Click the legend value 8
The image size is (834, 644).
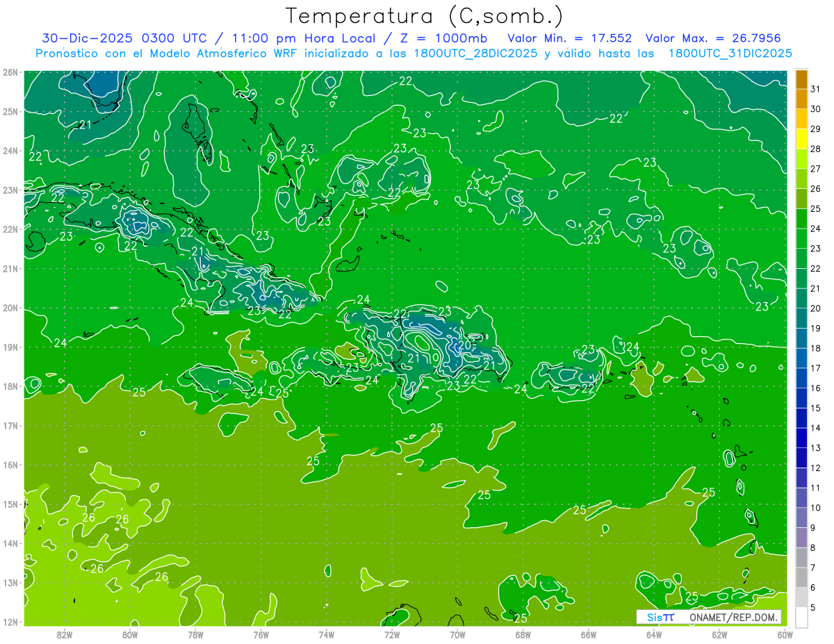814,548
